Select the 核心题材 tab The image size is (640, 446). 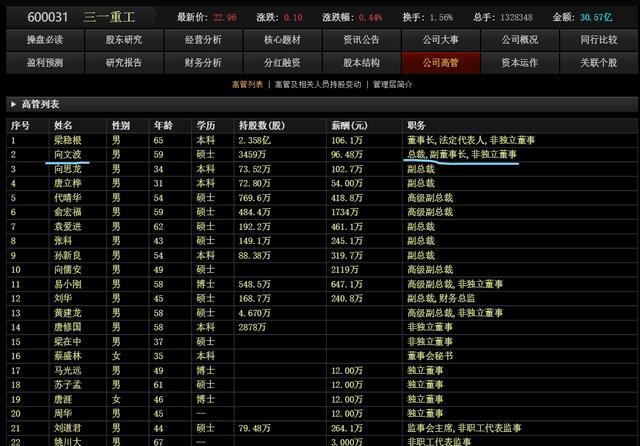[x=282, y=40]
